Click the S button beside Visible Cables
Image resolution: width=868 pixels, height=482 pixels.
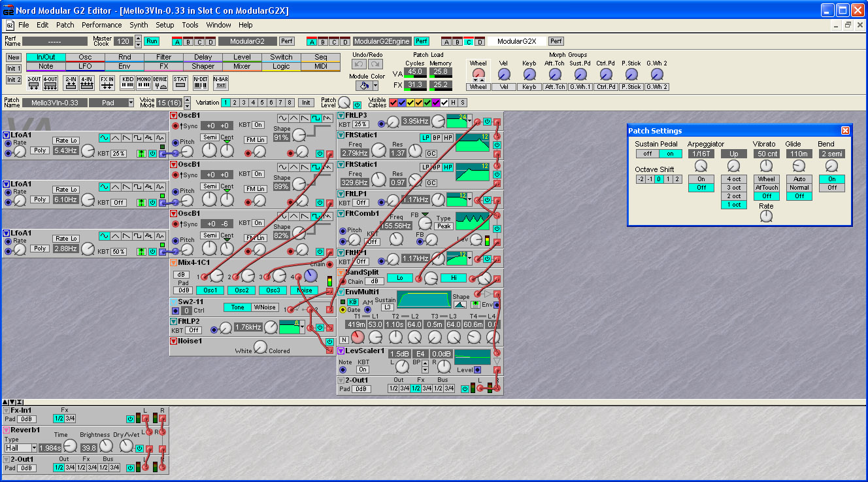click(463, 103)
